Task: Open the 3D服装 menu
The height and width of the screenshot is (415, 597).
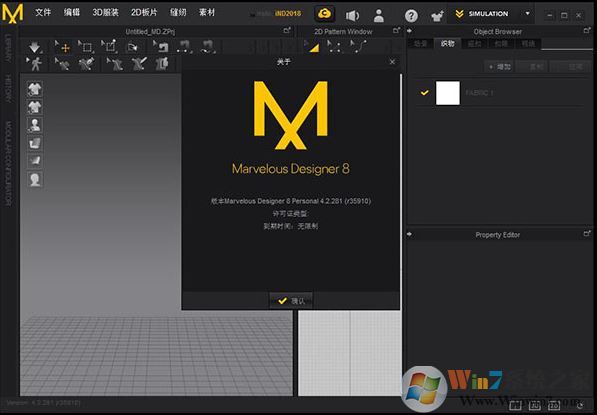Action: 105,13
